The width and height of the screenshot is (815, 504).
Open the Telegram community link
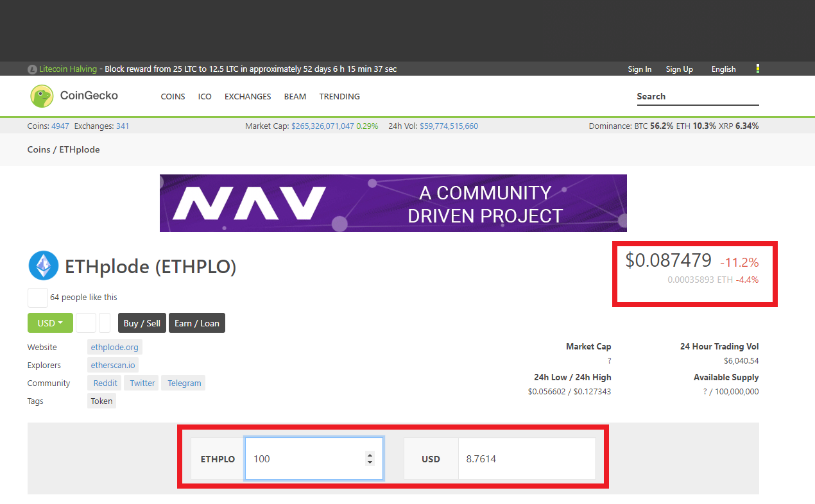(184, 383)
